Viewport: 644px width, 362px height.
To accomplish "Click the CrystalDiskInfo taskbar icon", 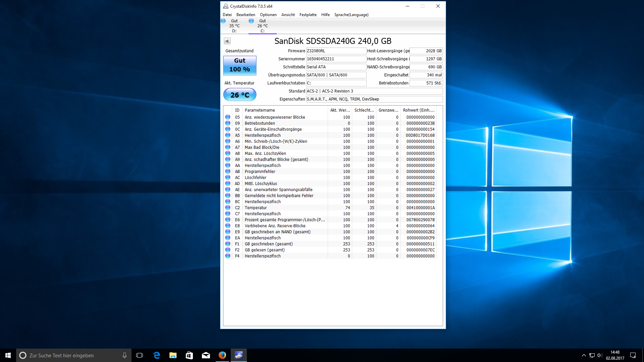I will coord(238,355).
